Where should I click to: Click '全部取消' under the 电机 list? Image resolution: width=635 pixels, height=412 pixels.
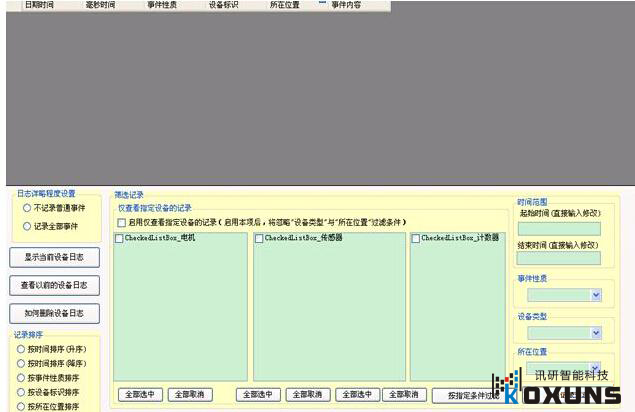pyautogui.click(x=190, y=395)
